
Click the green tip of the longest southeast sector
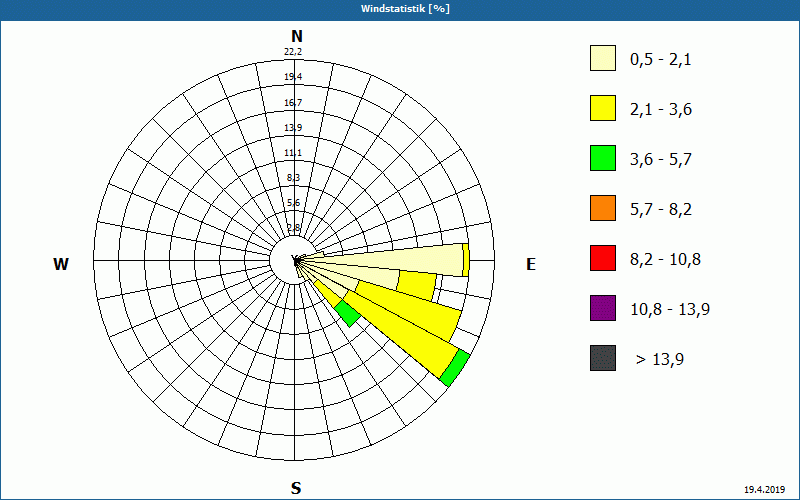click(x=455, y=368)
